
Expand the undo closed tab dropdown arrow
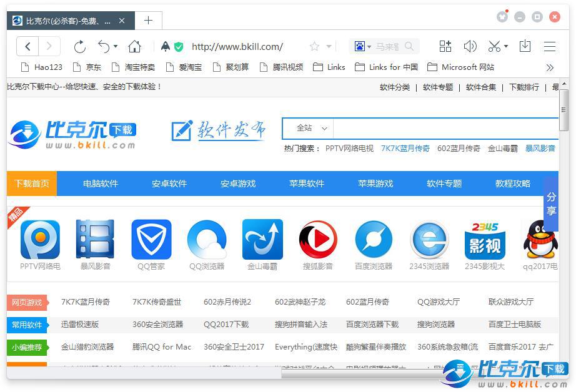coord(116,46)
